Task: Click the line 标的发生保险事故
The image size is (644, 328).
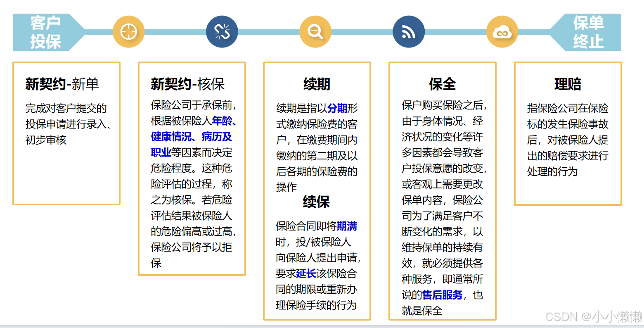Action: click(x=568, y=124)
